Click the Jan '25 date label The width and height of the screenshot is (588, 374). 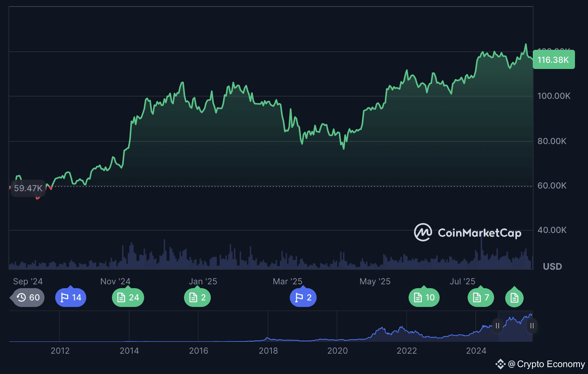[x=203, y=281]
